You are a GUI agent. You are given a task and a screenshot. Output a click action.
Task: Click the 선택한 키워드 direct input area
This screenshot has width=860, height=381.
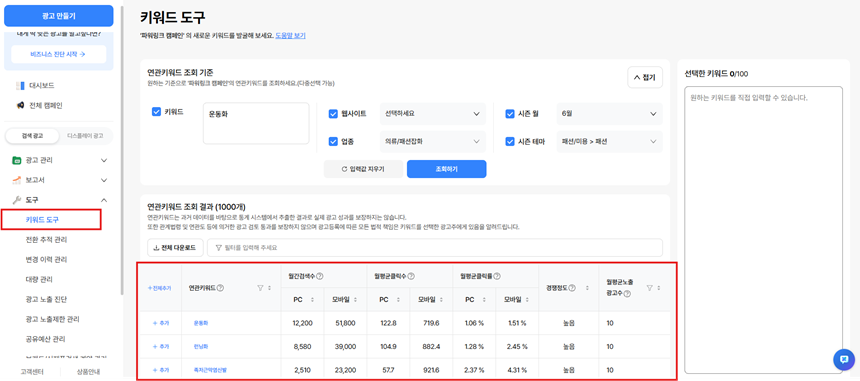(x=763, y=230)
